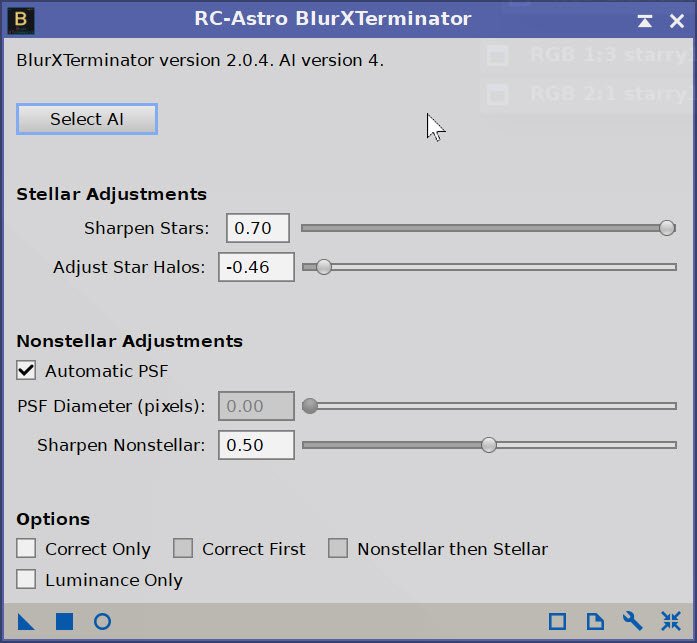Click the Nonstellar Adjustments heading
Image resolution: width=697 pixels, height=643 pixels.
130,341
